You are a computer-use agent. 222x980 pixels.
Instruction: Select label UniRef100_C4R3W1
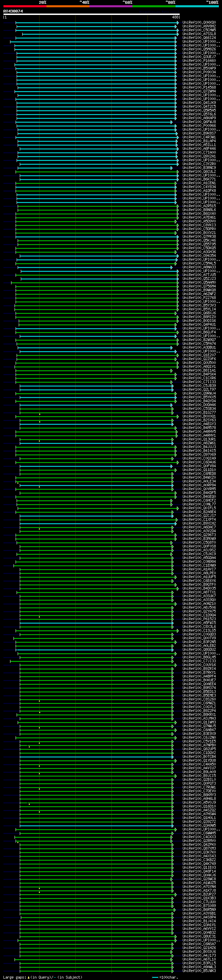pyautogui.click(x=199, y=137)
